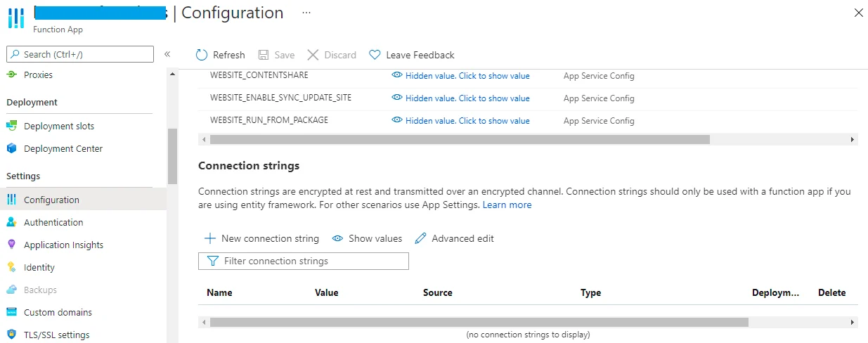Follow the Learn more link
This screenshot has width=868, height=343.
[507, 205]
